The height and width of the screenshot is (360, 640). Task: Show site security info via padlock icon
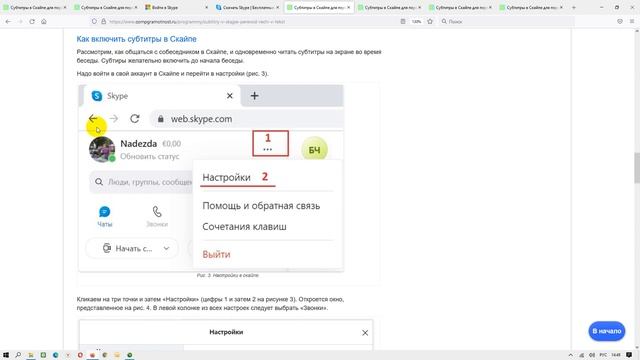[103, 21]
